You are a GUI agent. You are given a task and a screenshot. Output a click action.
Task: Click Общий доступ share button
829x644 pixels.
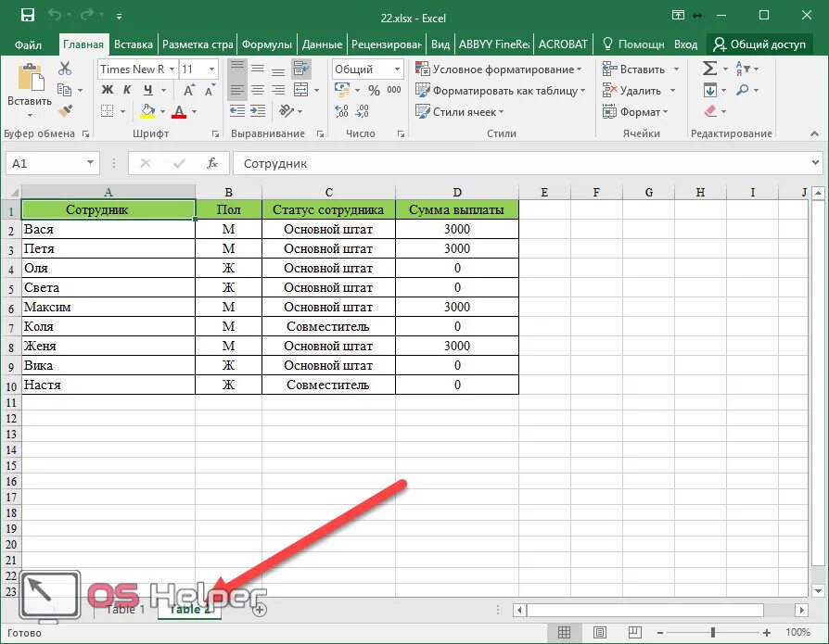pos(759,44)
